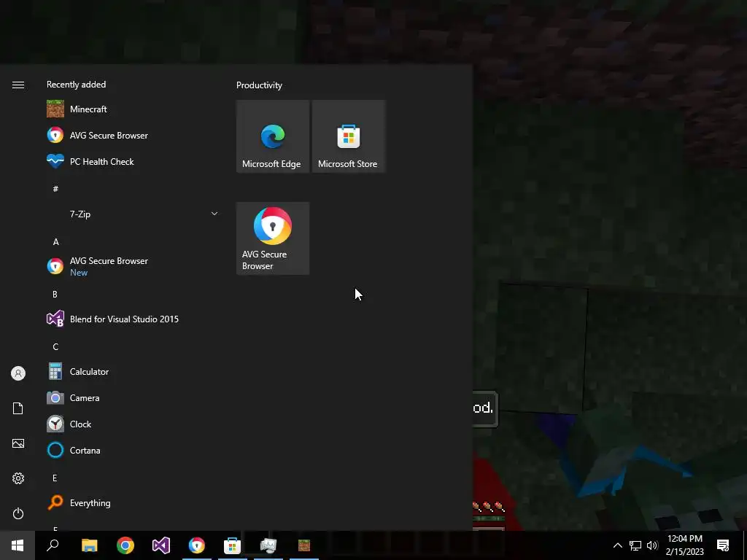Viewport: 747px width, 560px height.
Task: Open Google Chrome on taskbar
Action: coord(125,545)
